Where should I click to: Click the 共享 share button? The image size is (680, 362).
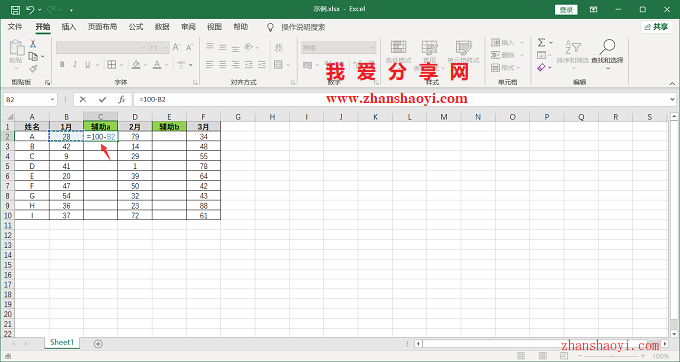(657, 27)
